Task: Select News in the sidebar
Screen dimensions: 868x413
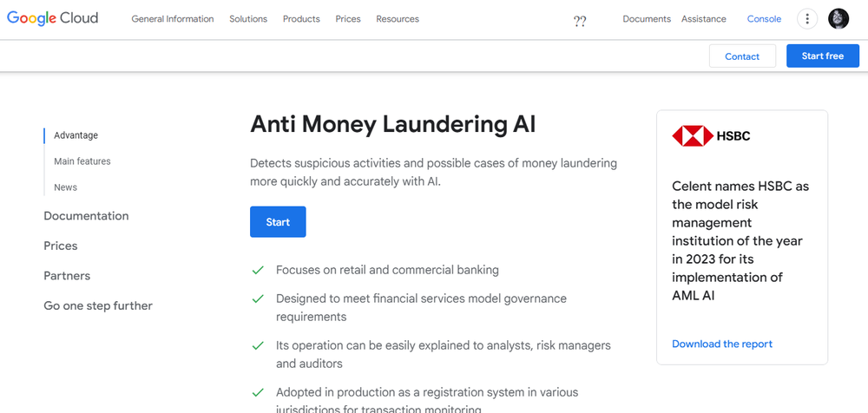Action: [65, 187]
